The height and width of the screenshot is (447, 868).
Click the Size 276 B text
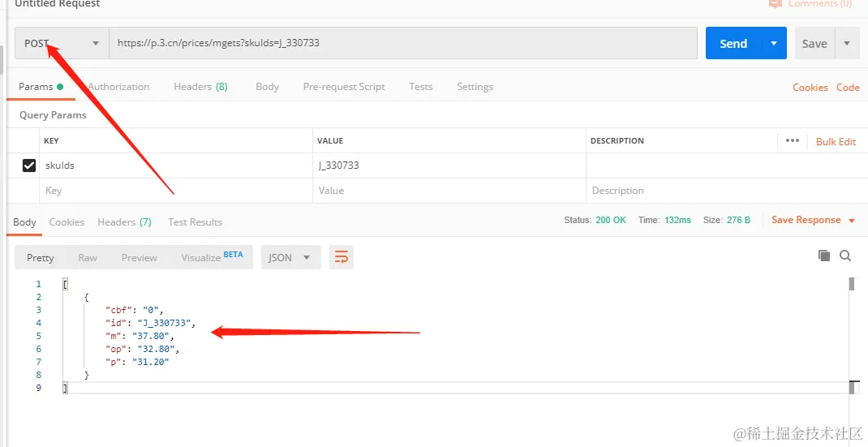point(726,220)
